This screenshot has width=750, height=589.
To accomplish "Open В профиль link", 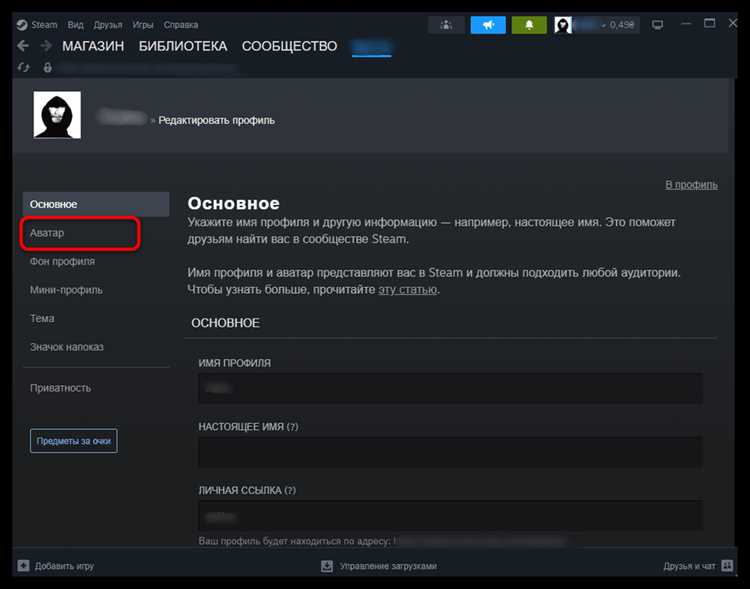I will click(691, 185).
